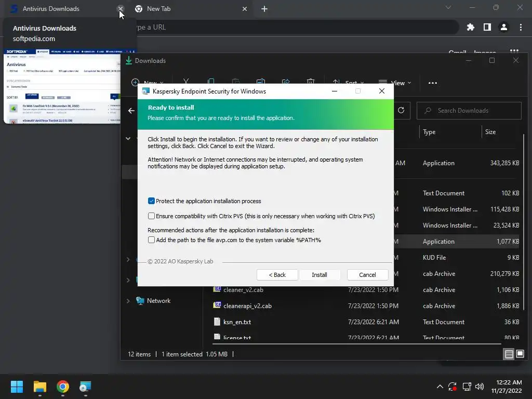Open the View dropdown in Downloads window
This screenshot has width=532, height=399.
(395, 83)
